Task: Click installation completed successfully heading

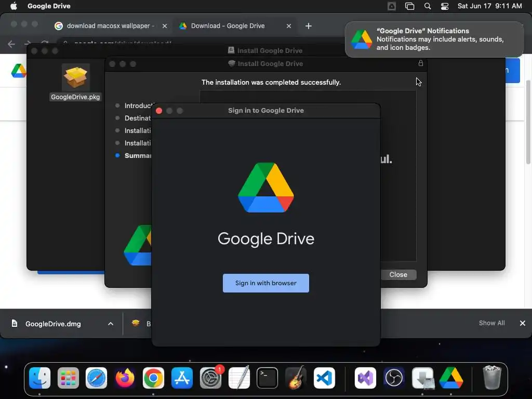Action: tap(271, 83)
